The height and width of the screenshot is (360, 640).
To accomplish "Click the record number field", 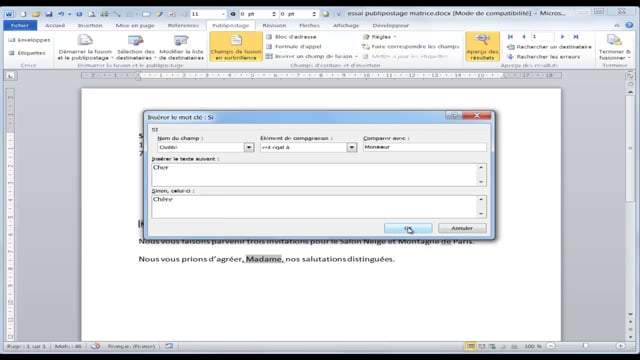I will [x=542, y=37].
